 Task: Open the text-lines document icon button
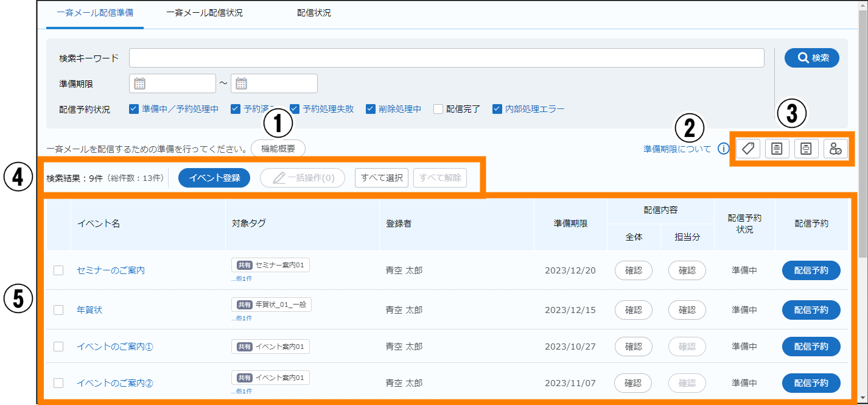click(x=777, y=149)
